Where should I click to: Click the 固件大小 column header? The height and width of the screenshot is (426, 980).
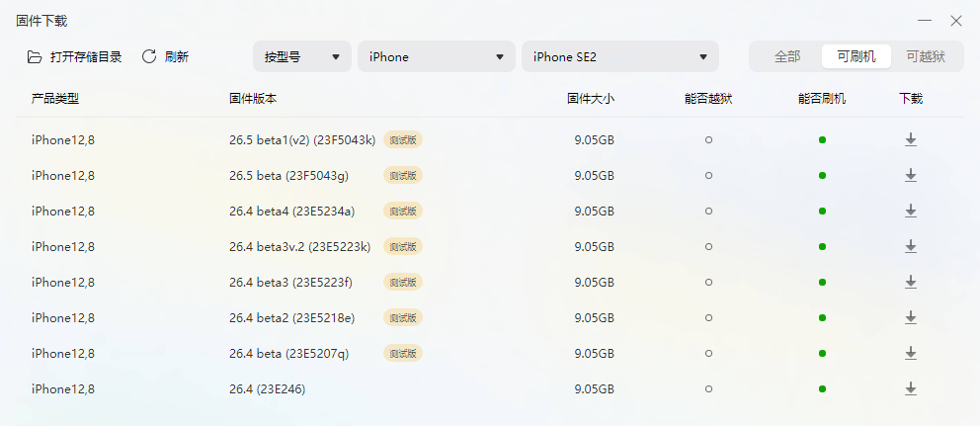(x=590, y=99)
